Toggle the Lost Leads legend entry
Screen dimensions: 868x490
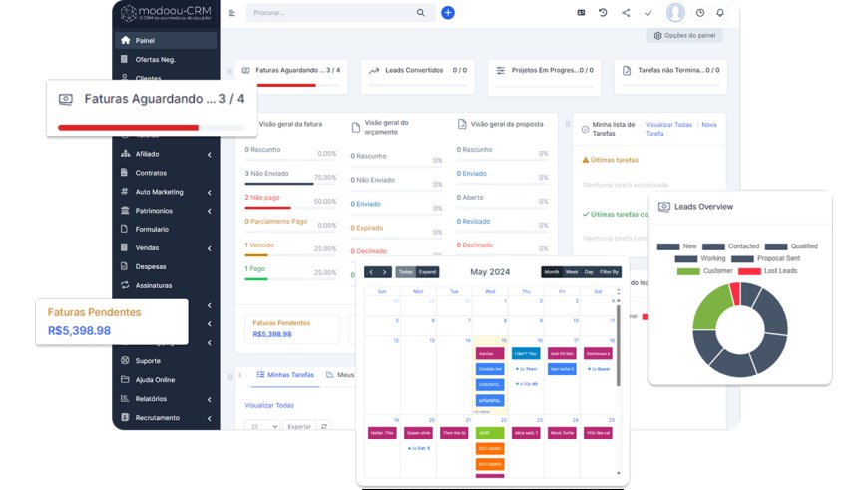pos(768,271)
